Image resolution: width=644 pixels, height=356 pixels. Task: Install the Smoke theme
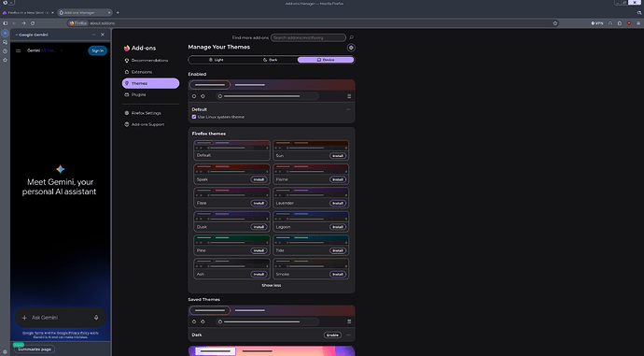[x=338, y=274]
